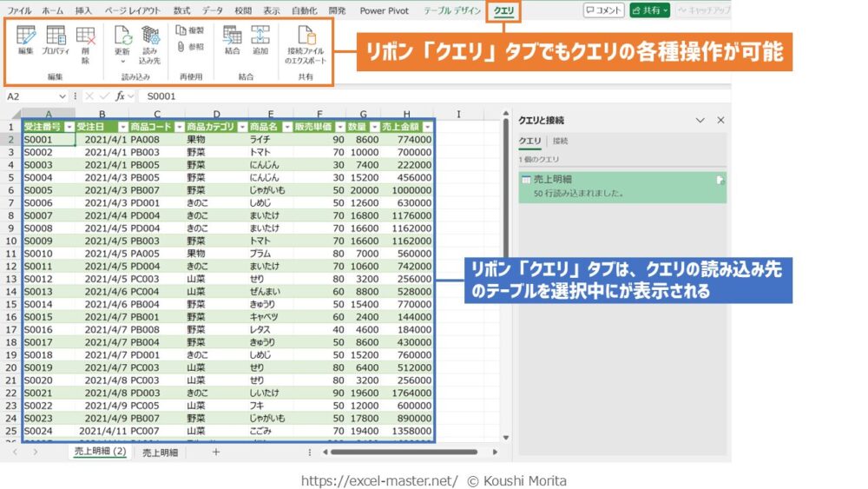Click the 読み込み先 (Load To) icon
The height and width of the screenshot is (489, 868).
149,40
